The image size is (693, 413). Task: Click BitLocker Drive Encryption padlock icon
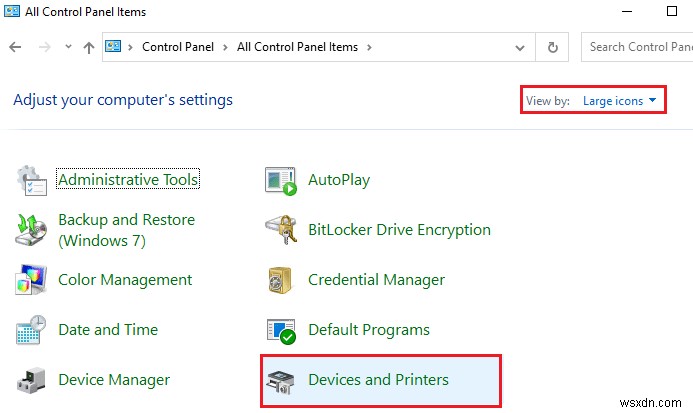pyautogui.click(x=282, y=230)
